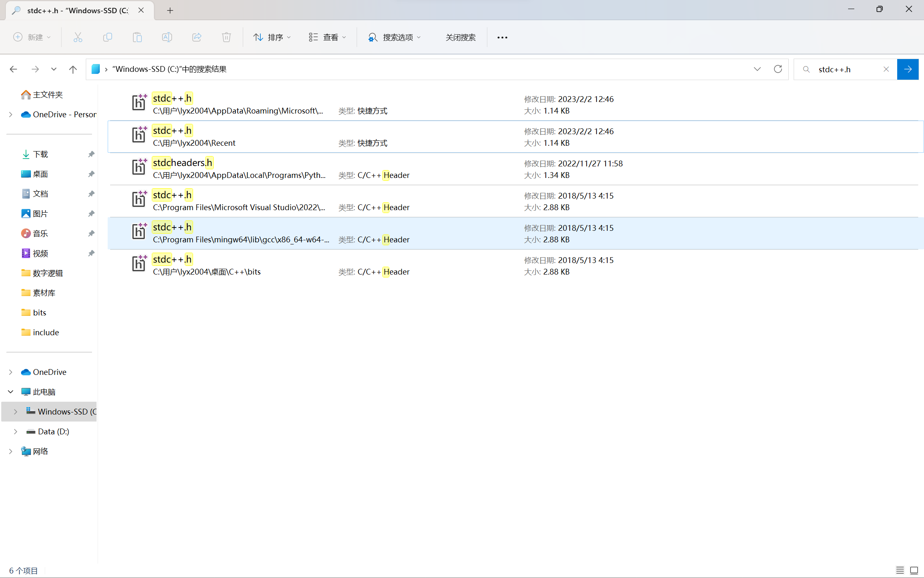Image resolution: width=924 pixels, height=578 pixels.
Task: Click the pin icon next to 文档
Action: [91, 194]
